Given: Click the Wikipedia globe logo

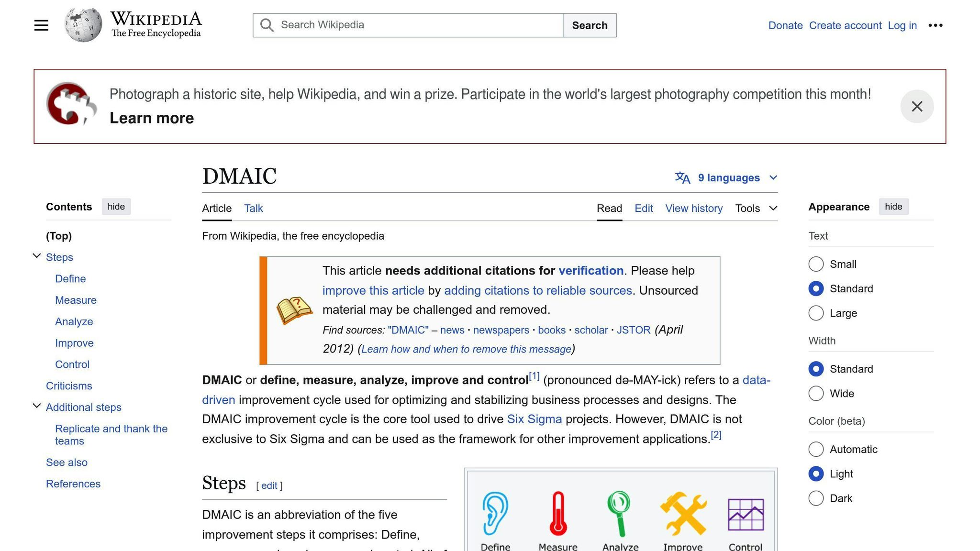Looking at the screenshot, I should [x=83, y=25].
